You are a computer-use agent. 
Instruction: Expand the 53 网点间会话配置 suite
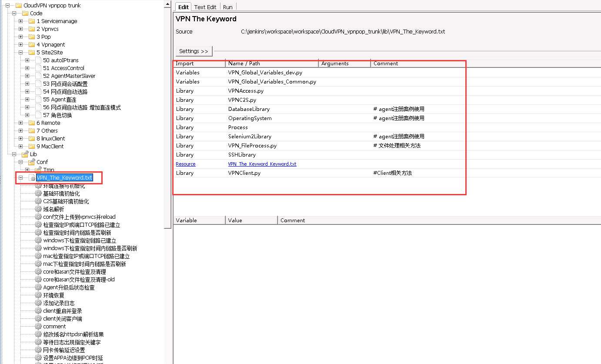pos(27,84)
